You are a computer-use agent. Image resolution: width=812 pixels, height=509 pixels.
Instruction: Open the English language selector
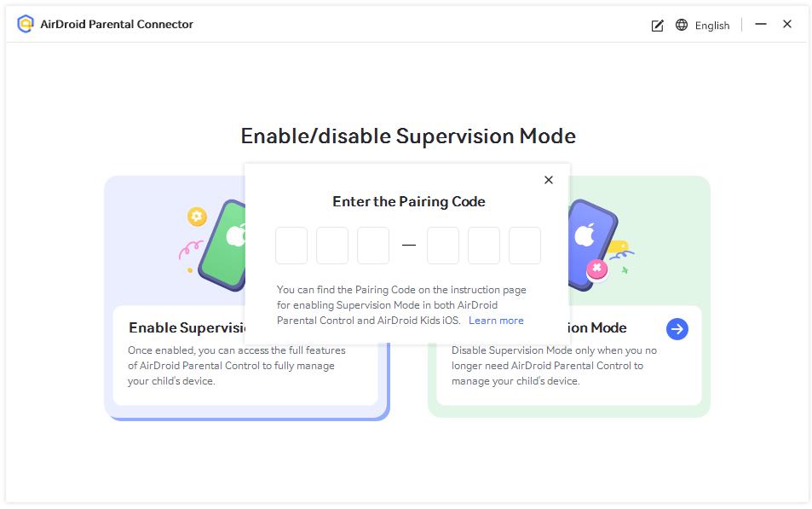coord(711,26)
